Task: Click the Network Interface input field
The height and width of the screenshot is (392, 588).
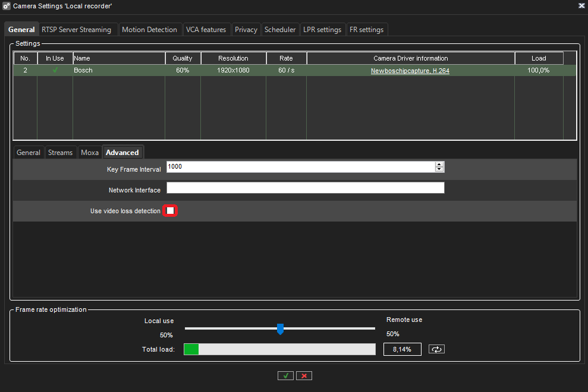Action: (x=305, y=188)
